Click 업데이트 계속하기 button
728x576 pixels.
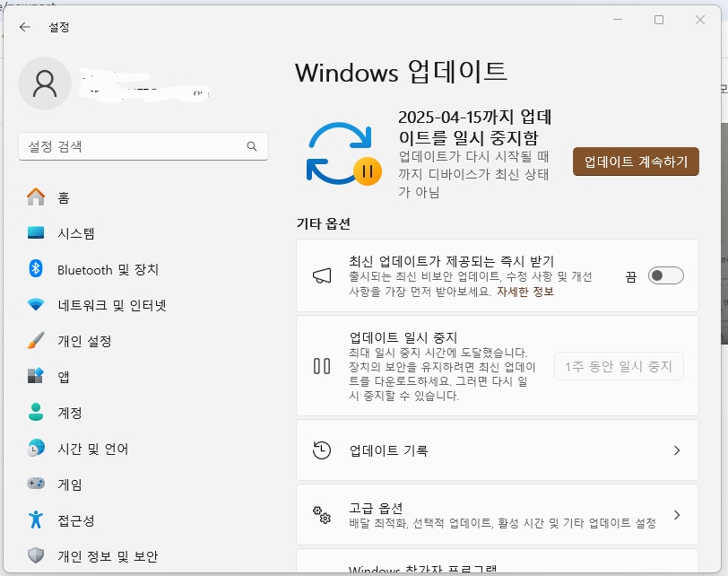(x=636, y=161)
